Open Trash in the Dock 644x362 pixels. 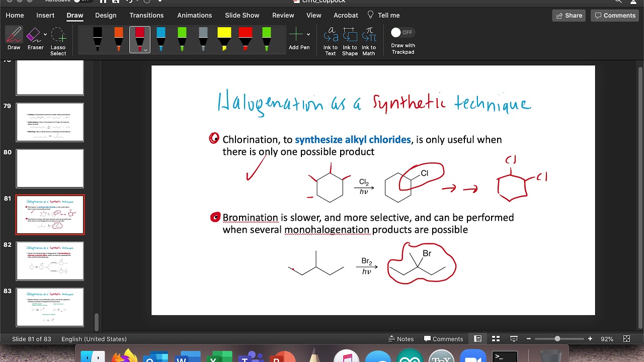point(550,356)
